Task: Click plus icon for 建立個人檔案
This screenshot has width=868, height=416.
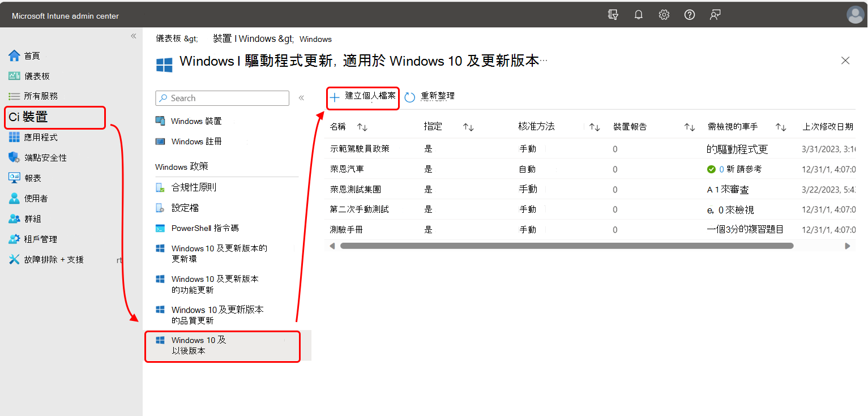Action: (335, 97)
